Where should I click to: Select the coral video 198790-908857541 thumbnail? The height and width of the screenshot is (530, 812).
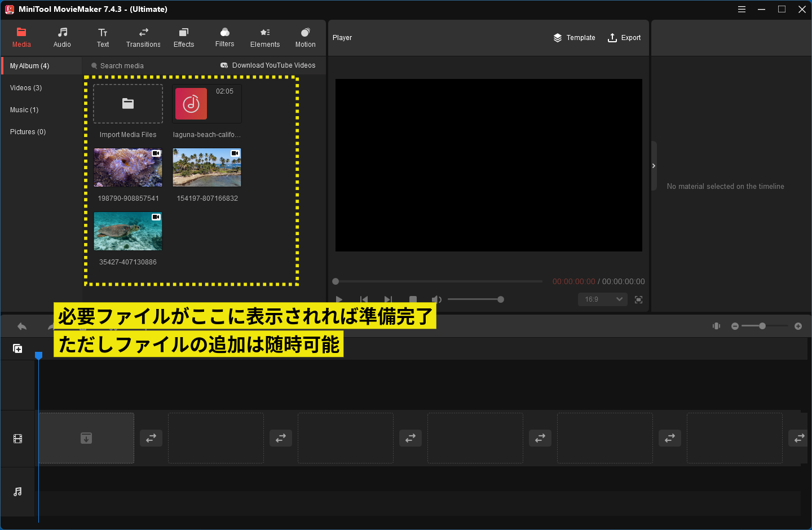click(128, 167)
